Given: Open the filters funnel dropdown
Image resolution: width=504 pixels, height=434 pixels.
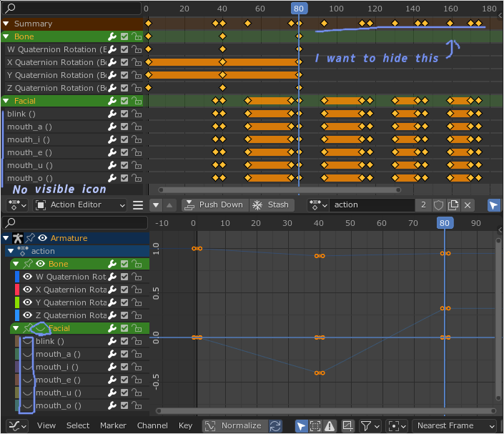Looking at the screenshot, I should [x=370, y=425].
